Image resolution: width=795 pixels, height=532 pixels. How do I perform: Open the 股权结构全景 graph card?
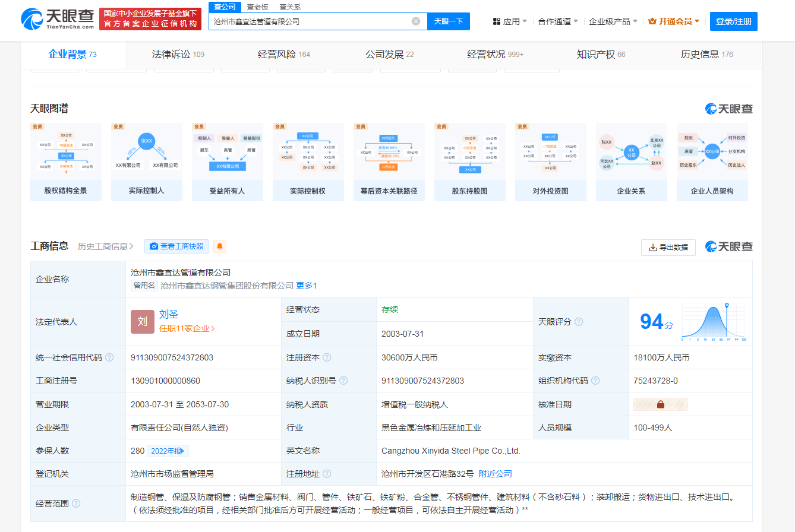pos(66,162)
